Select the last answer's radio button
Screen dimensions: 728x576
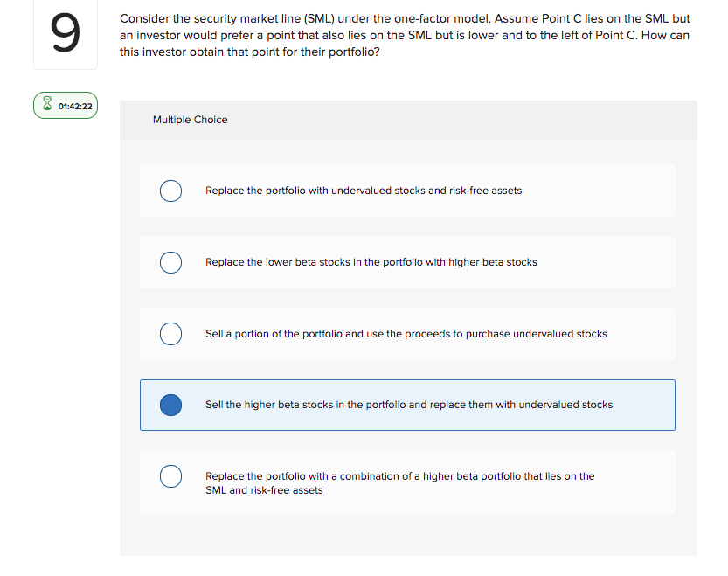pos(170,476)
